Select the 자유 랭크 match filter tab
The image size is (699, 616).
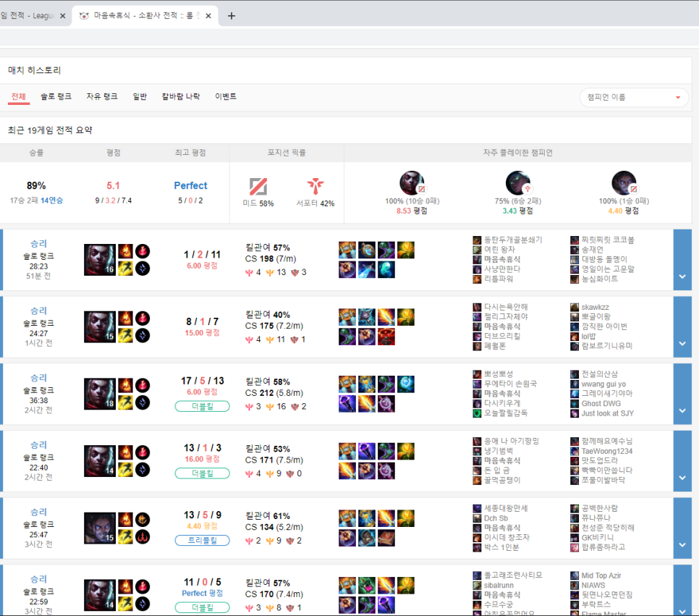[101, 96]
